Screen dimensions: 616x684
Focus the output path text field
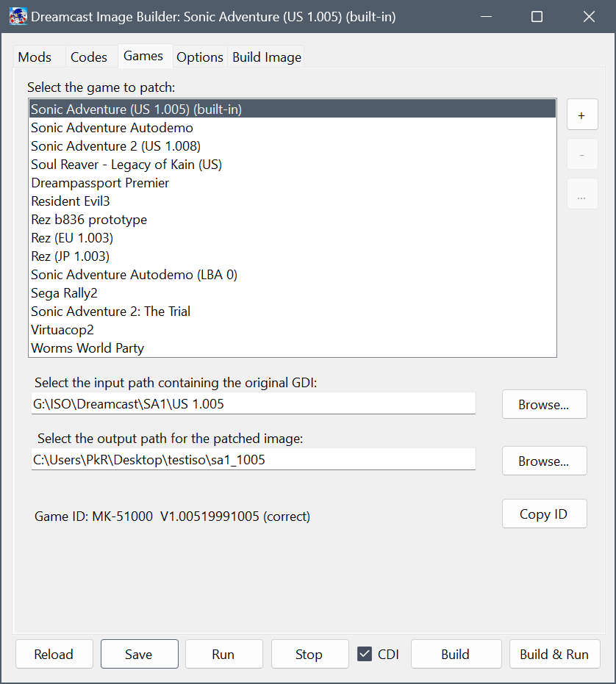(253, 460)
